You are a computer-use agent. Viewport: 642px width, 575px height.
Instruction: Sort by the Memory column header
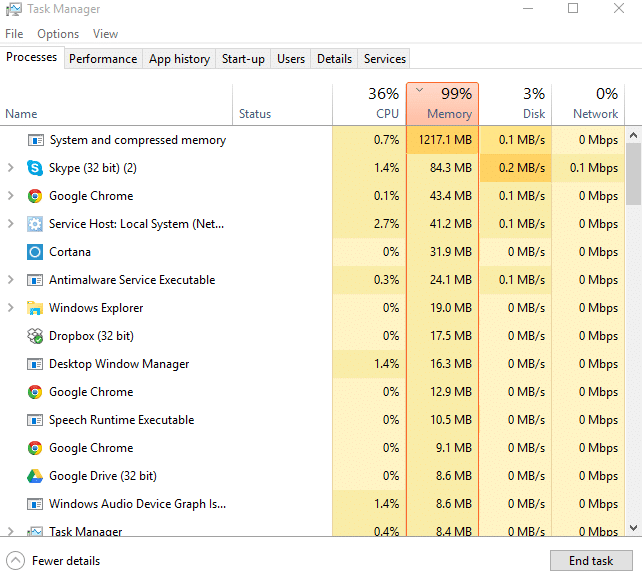(443, 104)
